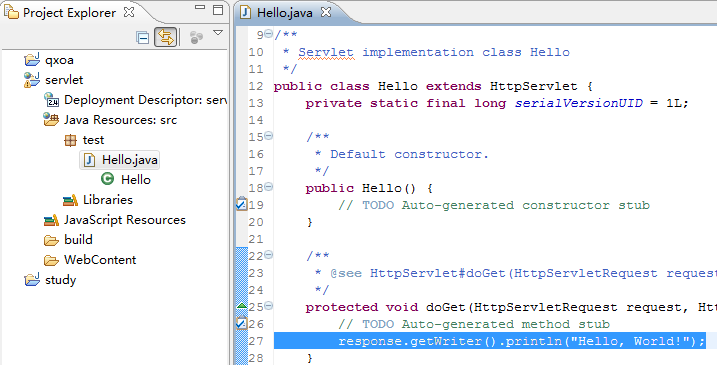717x366 pixels.
Task: Click the servlet project icon with warning
Action: [32, 80]
